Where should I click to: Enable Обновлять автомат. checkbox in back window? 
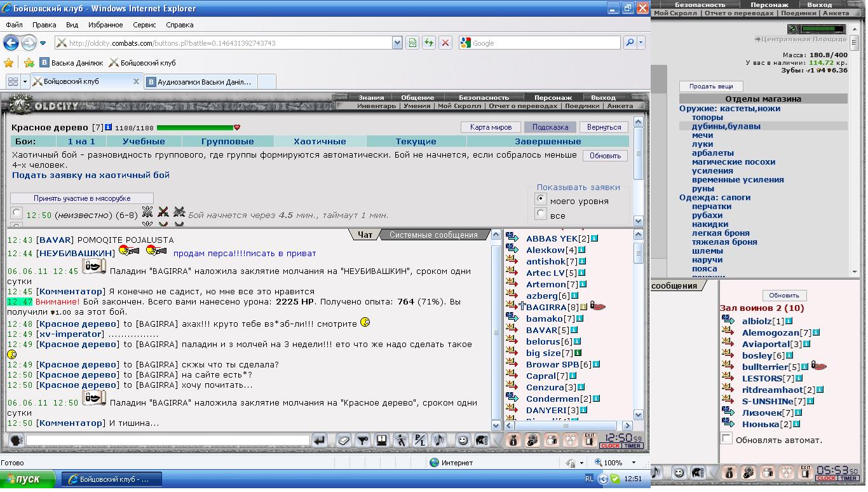pyautogui.click(x=727, y=438)
